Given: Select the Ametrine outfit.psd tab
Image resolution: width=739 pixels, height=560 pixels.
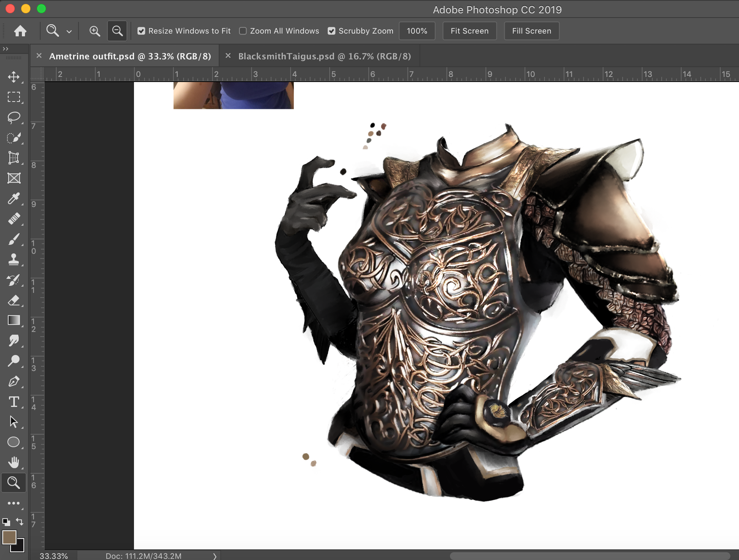Looking at the screenshot, I should click(130, 56).
